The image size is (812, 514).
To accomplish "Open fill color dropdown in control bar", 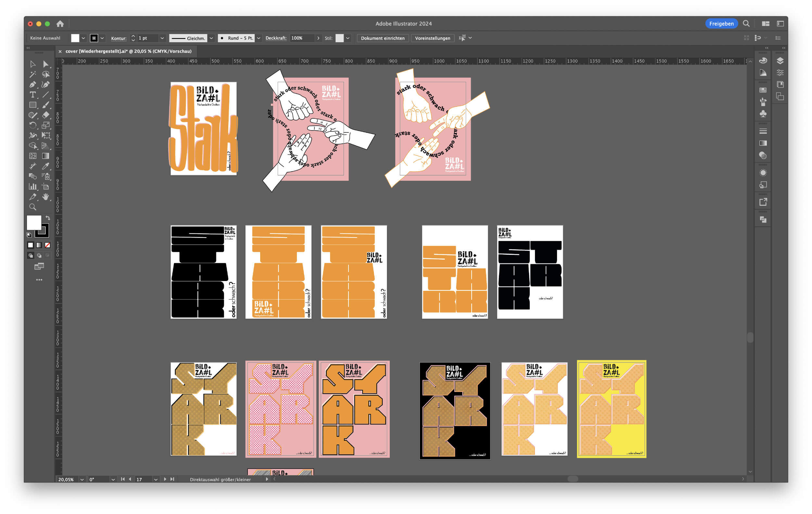I will coord(83,38).
